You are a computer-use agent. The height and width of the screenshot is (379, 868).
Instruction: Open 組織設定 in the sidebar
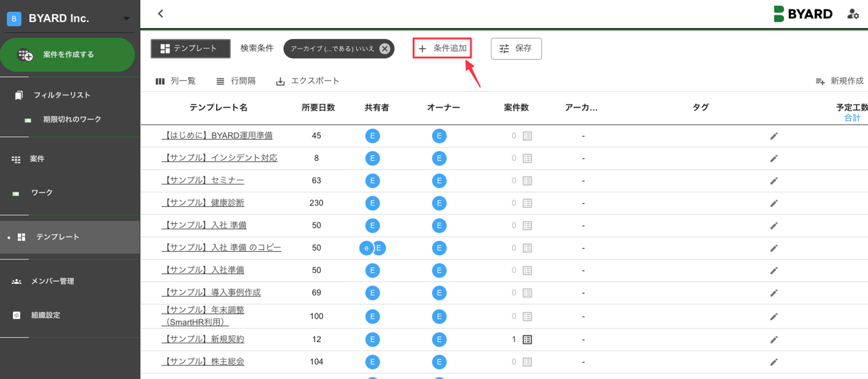[x=46, y=315]
